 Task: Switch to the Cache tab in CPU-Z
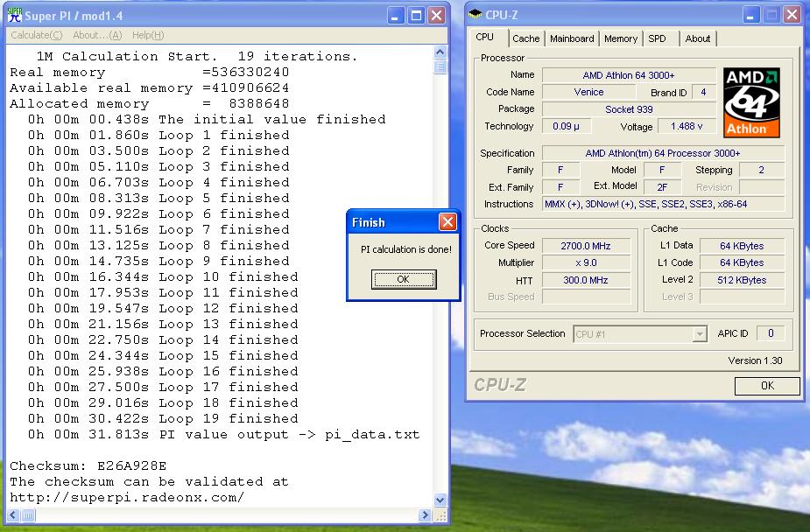click(526, 38)
